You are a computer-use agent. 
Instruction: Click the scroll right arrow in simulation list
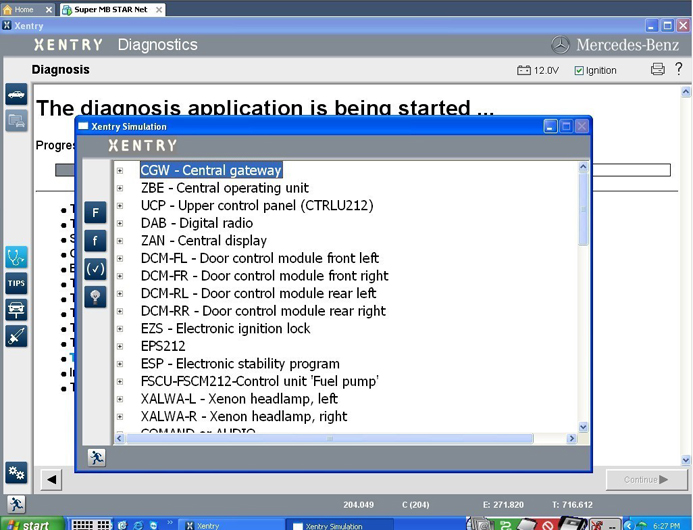click(x=572, y=438)
